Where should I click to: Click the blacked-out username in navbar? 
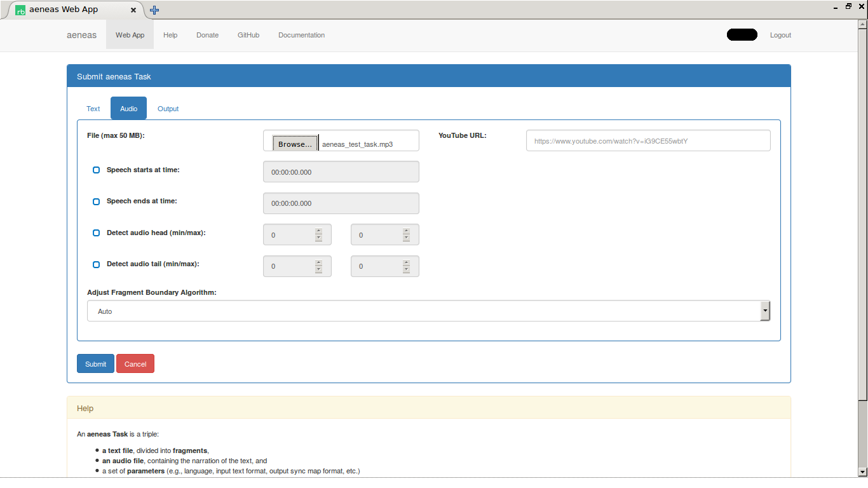tap(742, 35)
